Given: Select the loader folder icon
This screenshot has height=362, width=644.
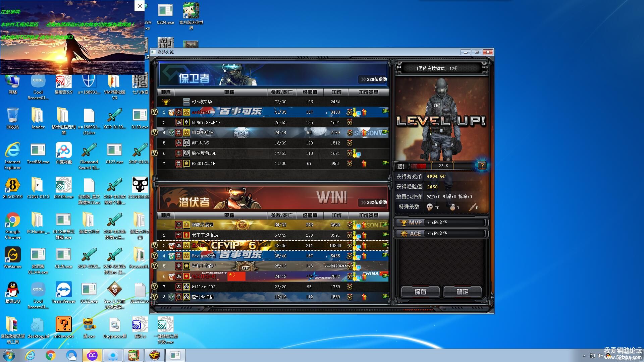Looking at the screenshot, I should click(38, 118).
